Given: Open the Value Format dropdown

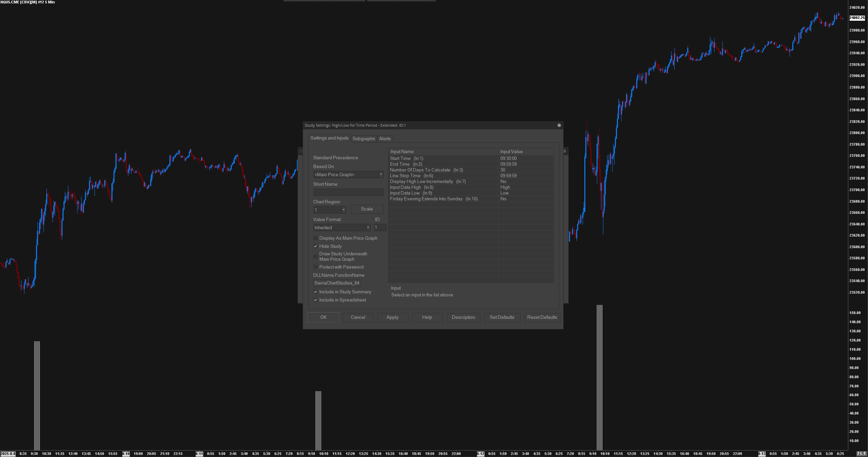Looking at the screenshot, I should click(x=368, y=227).
